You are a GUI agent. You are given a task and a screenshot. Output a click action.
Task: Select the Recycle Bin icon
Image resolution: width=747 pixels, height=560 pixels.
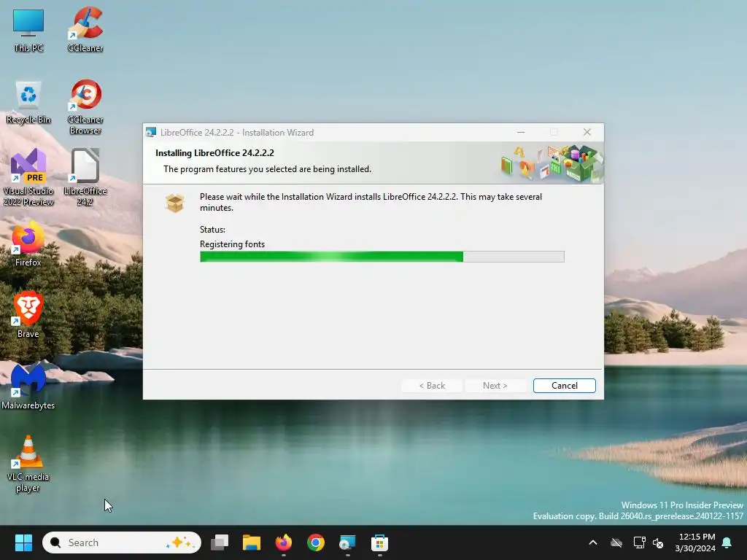[28, 102]
